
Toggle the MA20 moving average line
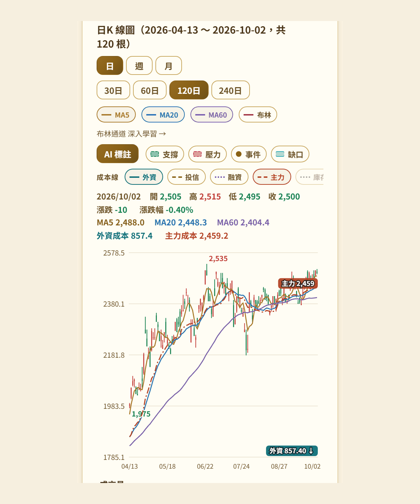(x=163, y=114)
